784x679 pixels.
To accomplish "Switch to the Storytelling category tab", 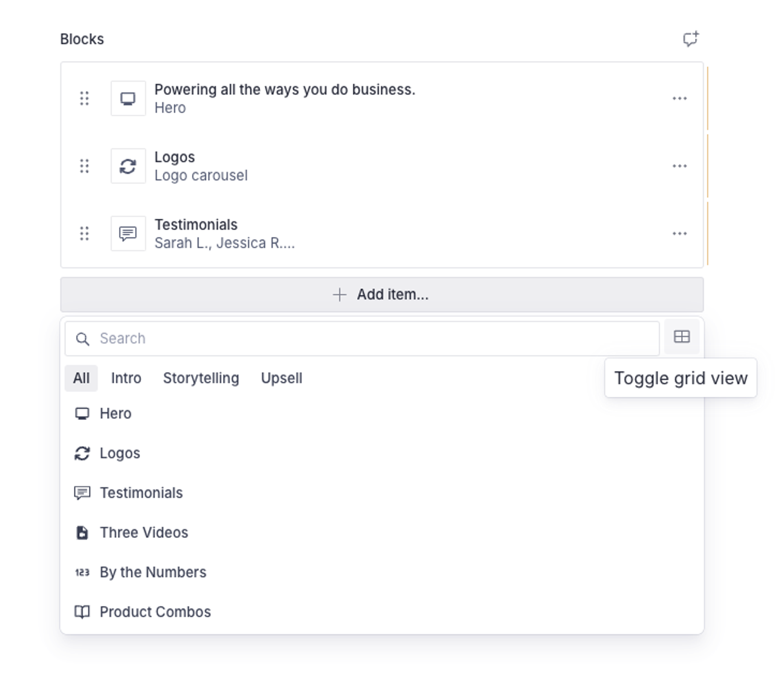I will click(x=201, y=378).
